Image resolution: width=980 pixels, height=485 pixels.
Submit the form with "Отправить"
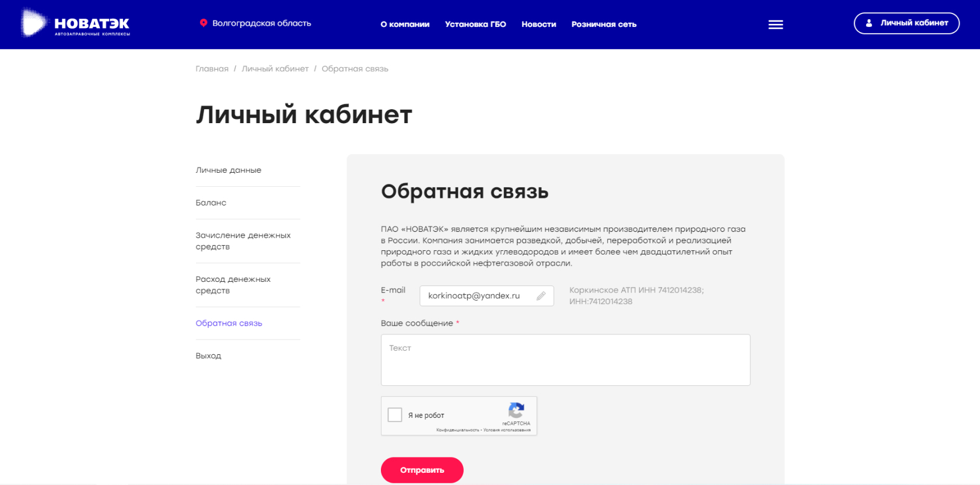[422, 470]
